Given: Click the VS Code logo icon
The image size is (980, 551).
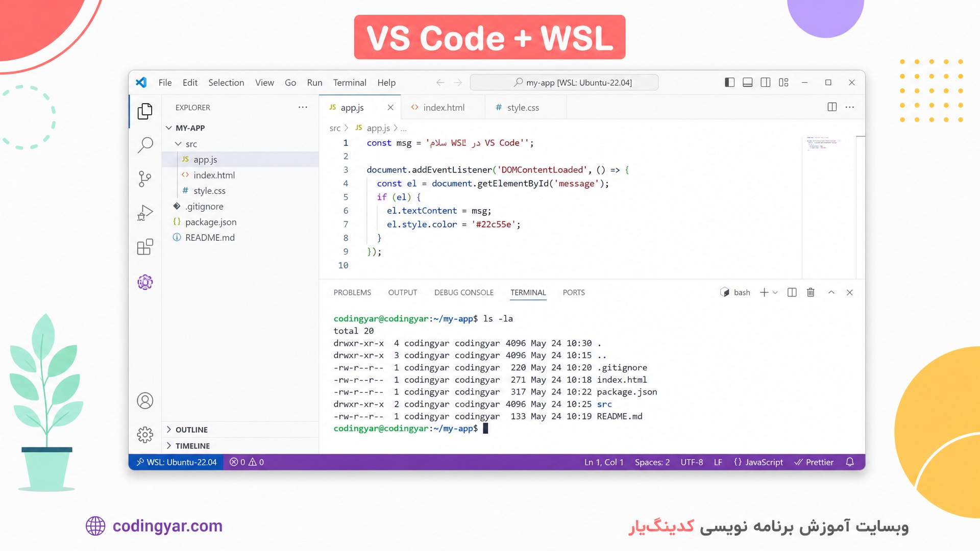Looking at the screenshot, I should [x=141, y=82].
